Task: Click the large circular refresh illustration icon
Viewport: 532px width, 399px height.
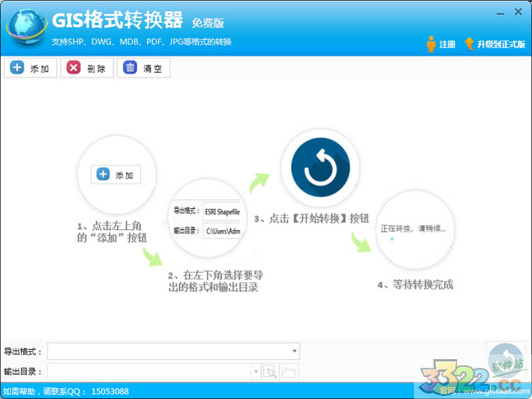Action: 320,167
